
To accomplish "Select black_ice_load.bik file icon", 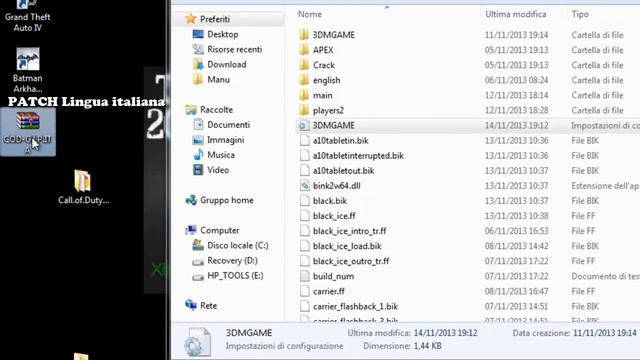I will (x=304, y=246).
